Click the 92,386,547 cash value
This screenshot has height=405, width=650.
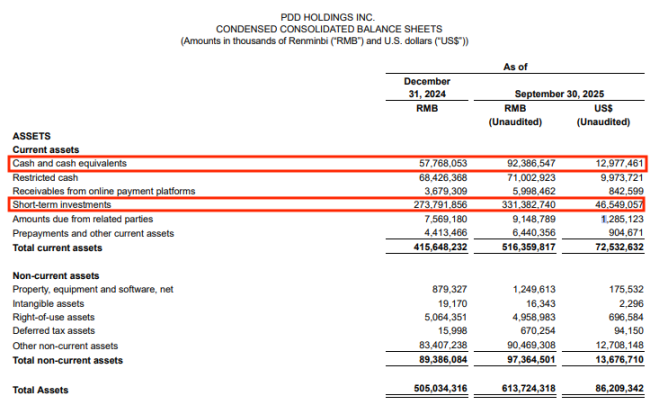(x=514, y=162)
